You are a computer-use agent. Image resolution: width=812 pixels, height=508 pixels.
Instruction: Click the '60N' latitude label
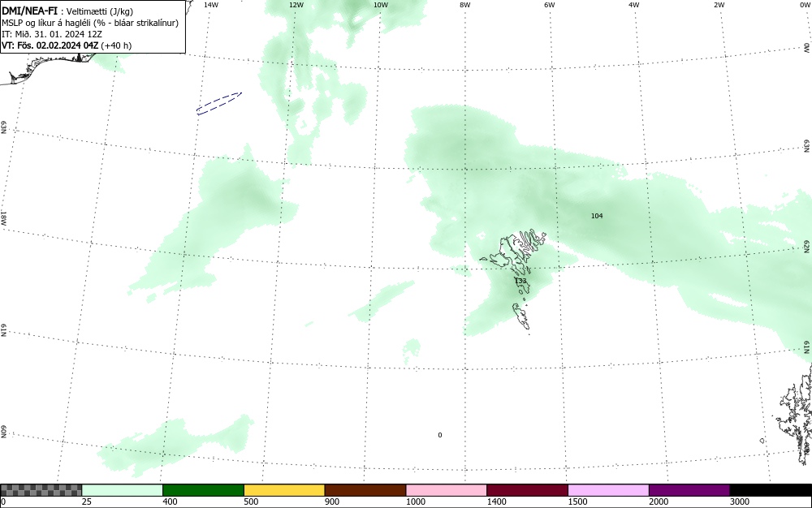[3, 432]
